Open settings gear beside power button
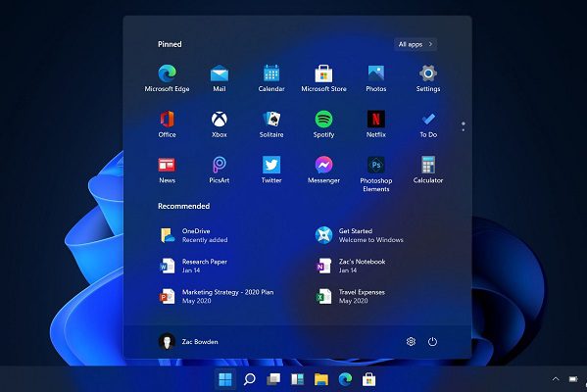 (x=411, y=341)
